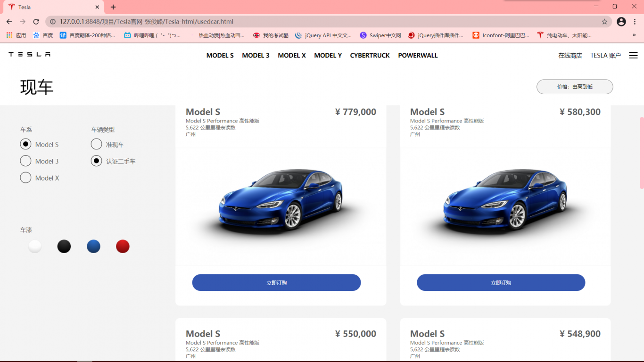The height and width of the screenshot is (362, 644).
Task: Click the browser address bar URL
Action: pos(147,22)
